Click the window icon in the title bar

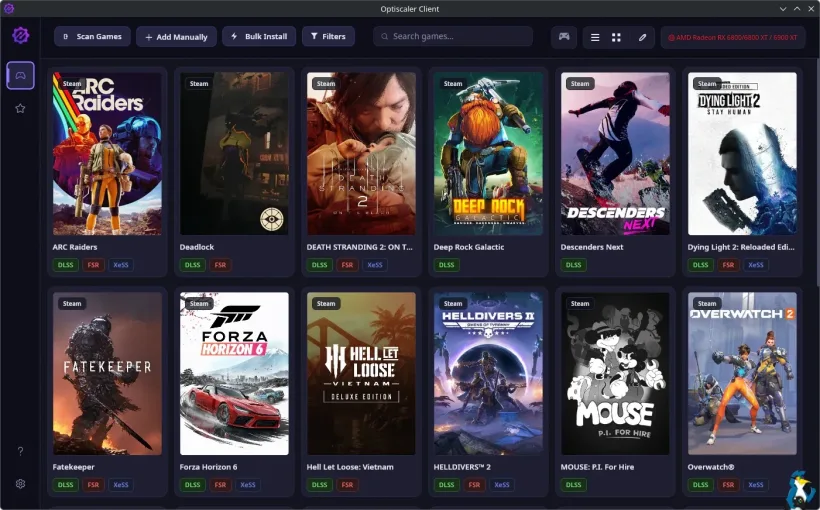(9, 8)
